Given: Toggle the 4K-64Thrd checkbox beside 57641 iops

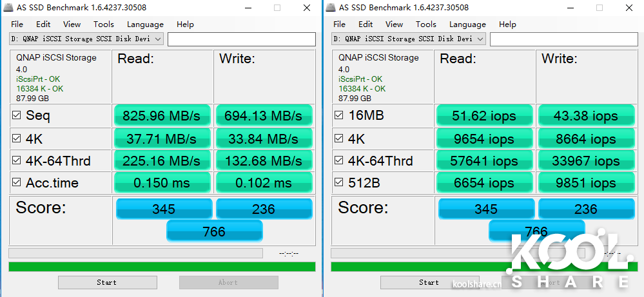Looking at the screenshot, I should click(x=339, y=161).
